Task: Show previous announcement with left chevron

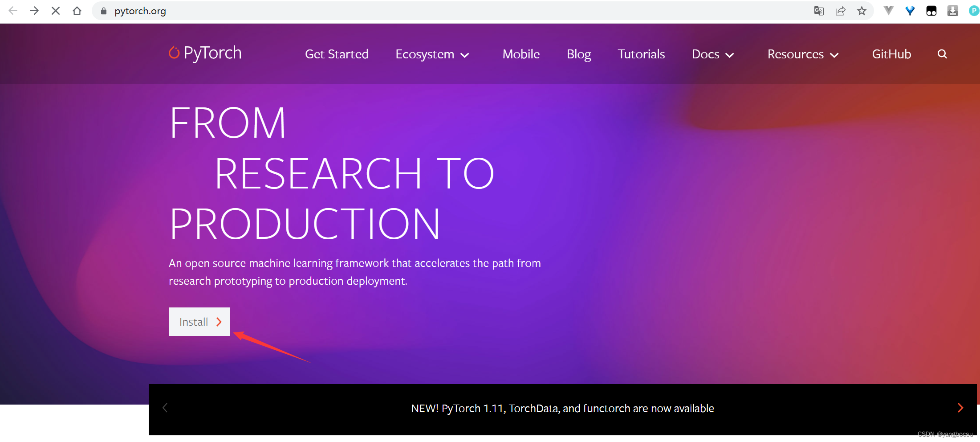Action: click(x=165, y=408)
